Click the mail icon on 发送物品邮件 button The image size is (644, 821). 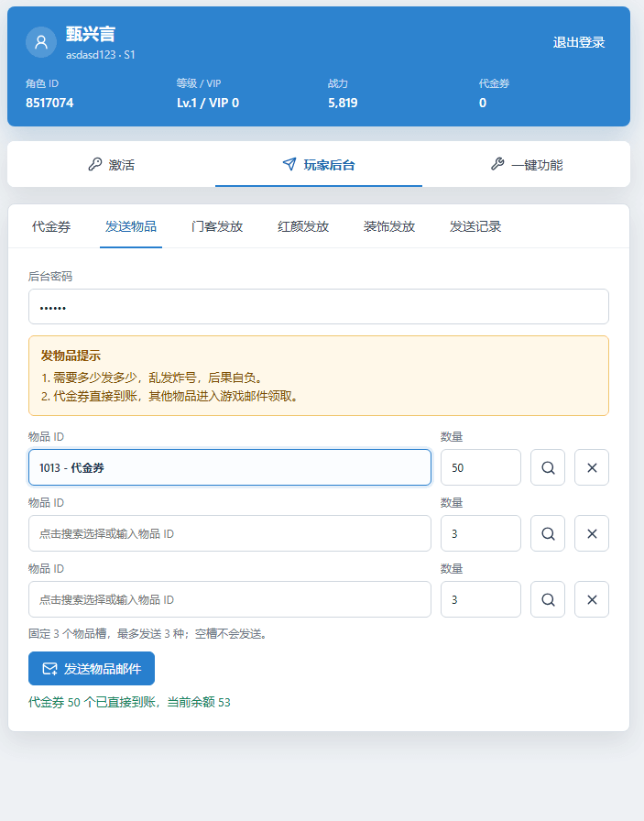pos(49,669)
